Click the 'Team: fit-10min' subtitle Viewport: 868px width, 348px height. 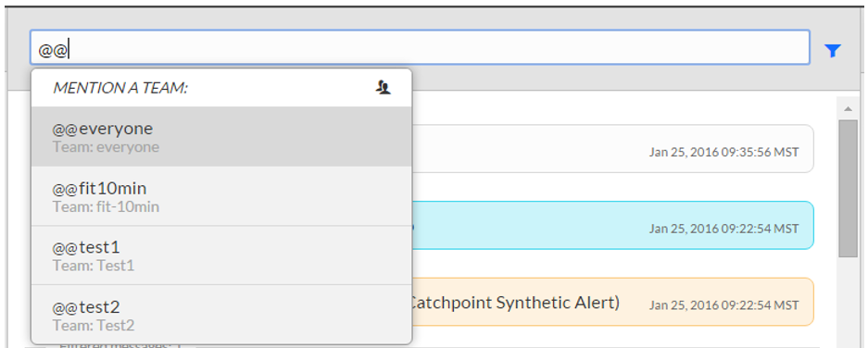click(x=106, y=207)
